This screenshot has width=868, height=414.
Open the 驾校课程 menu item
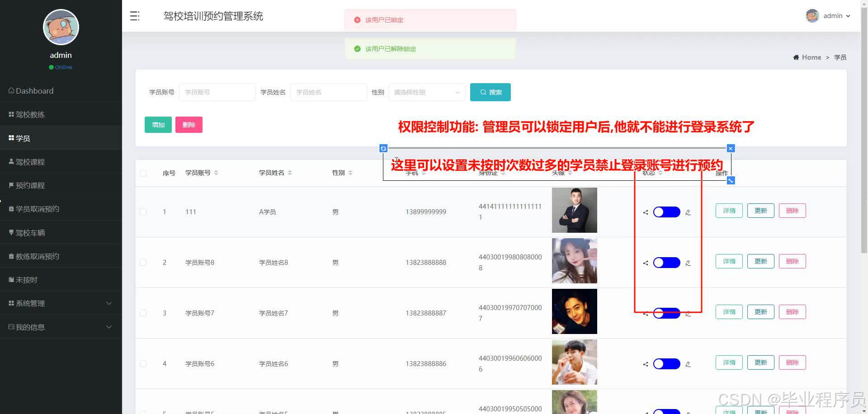[x=61, y=162]
